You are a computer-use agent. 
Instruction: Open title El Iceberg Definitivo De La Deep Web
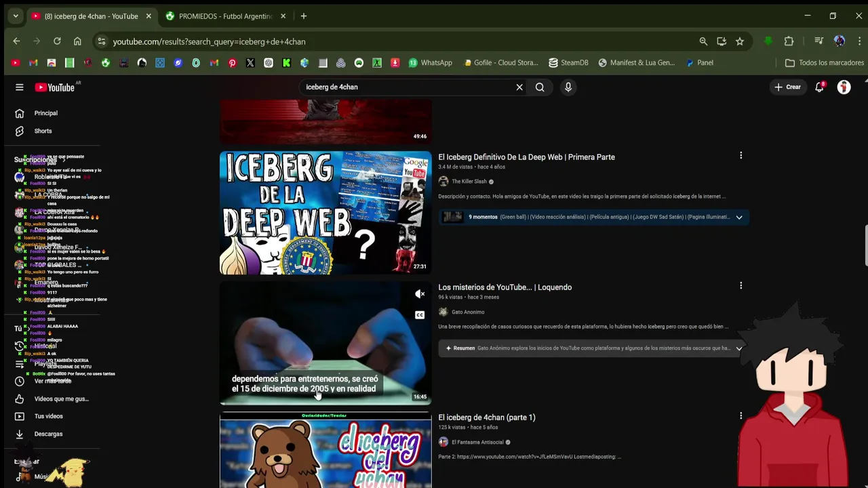click(x=526, y=157)
